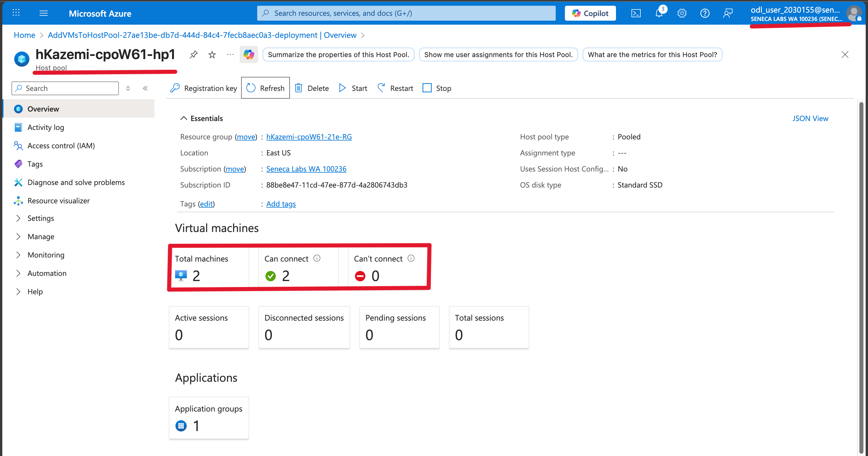Viewport: 868px width, 456px height.
Task: Open the Feedback icon in header
Action: [x=727, y=13]
